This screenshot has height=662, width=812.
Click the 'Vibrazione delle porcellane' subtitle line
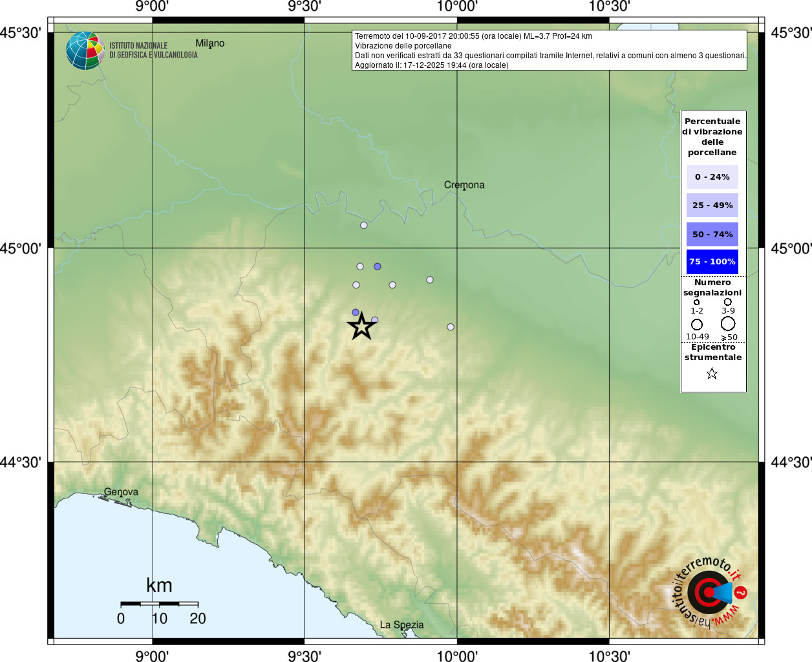(403, 46)
